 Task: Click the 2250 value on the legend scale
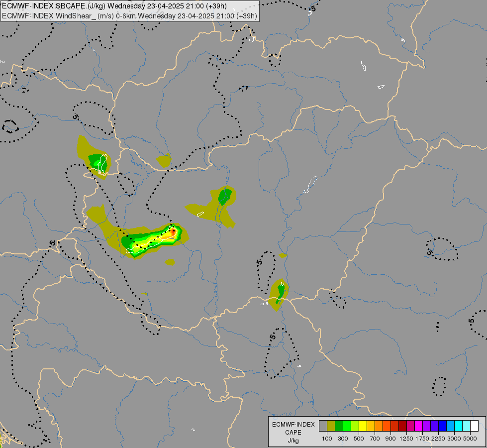click(438, 439)
